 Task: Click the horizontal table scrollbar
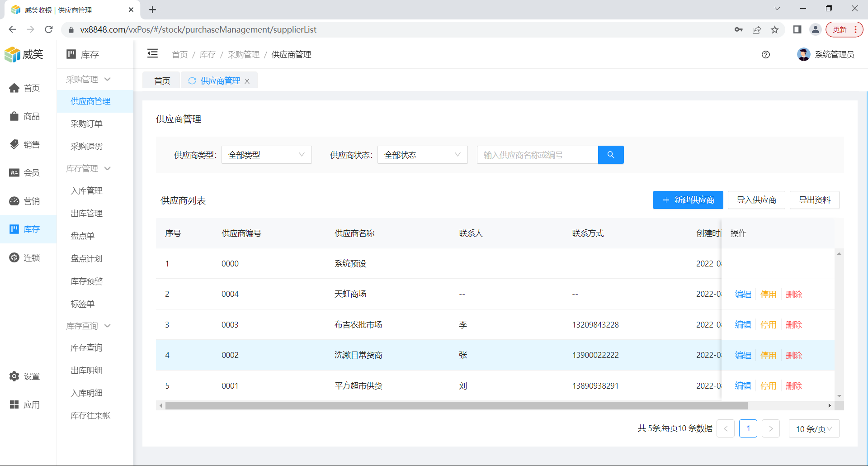coord(456,406)
